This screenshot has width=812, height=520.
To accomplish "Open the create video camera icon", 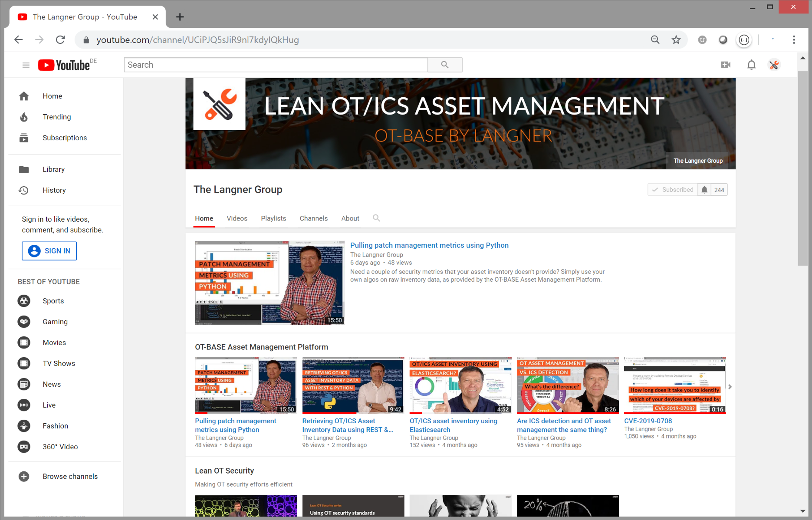I will 726,65.
